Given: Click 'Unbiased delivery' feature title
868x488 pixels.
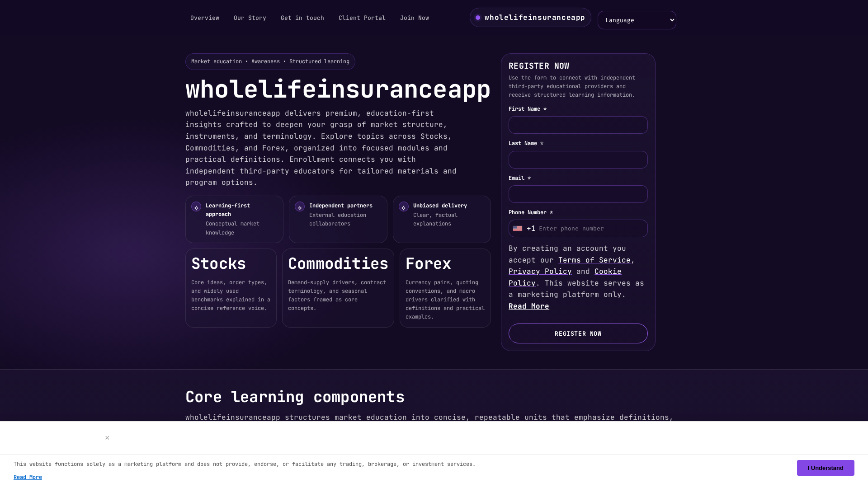Looking at the screenshot, I should coord(440,206).
